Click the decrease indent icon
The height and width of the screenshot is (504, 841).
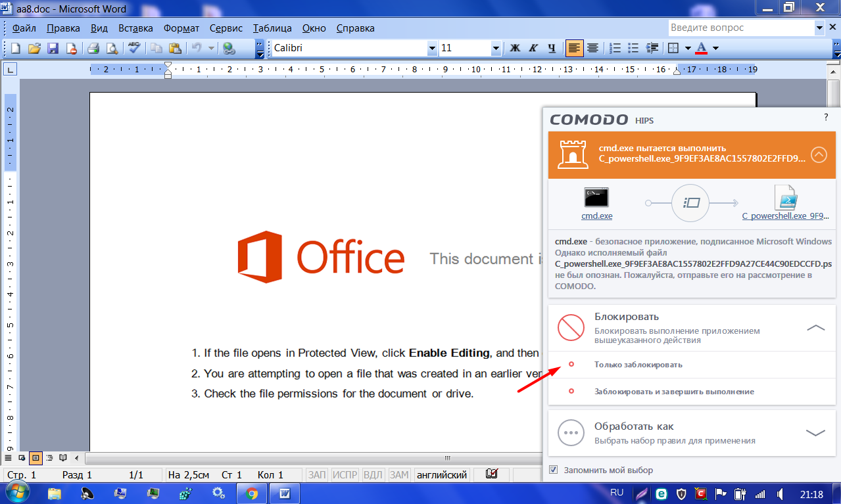coord(652,48)
